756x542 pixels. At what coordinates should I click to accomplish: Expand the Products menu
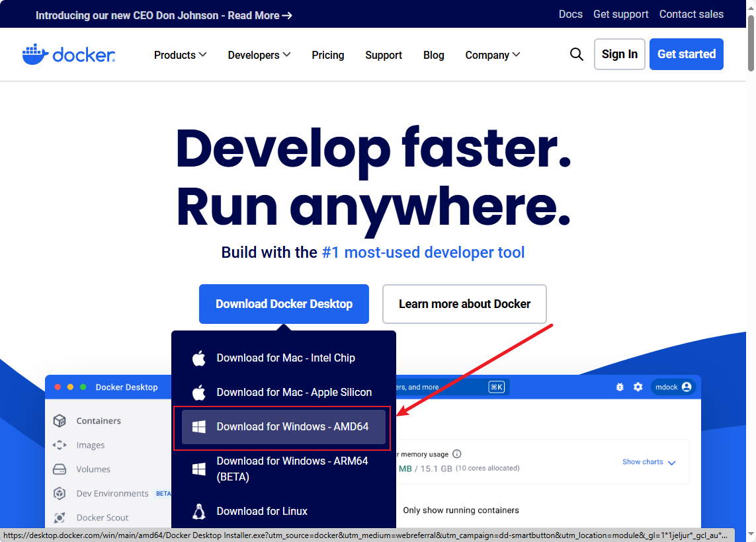pos(180,55)
